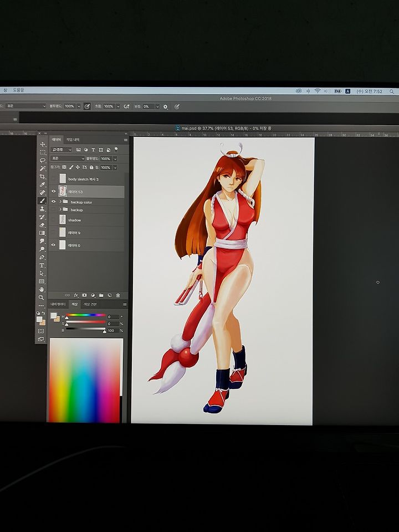This screenshot has width=399, height=532.
Task: Show the shadow layer
Action: coord(54,220)
